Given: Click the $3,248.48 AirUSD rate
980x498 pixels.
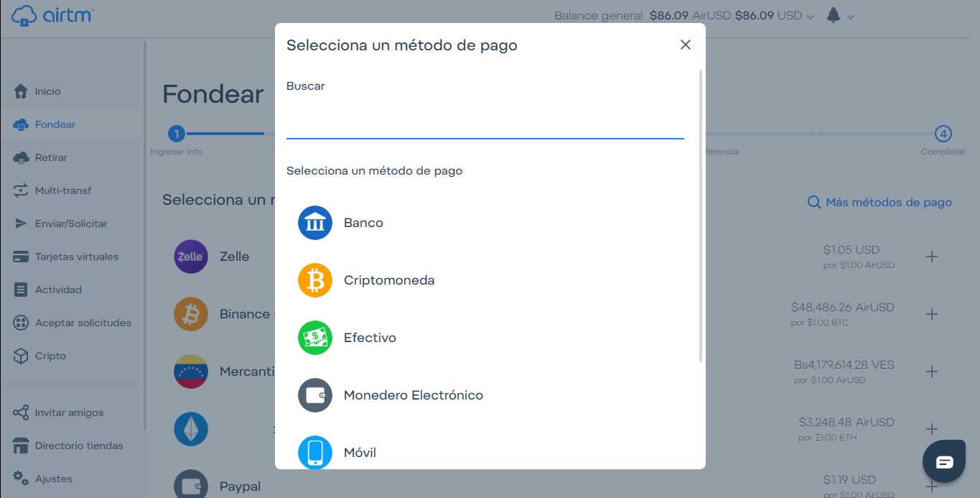Looking at the screenshot, I should point(846,423).
